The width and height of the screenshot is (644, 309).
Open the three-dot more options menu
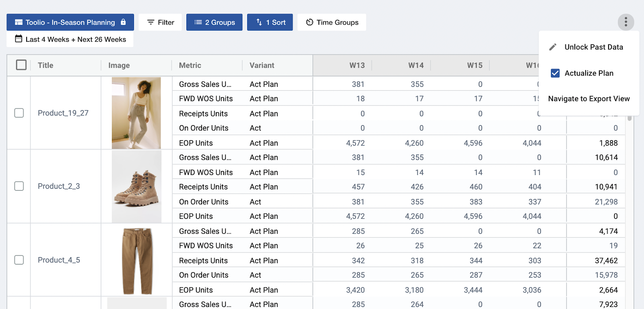click(626, 22)
